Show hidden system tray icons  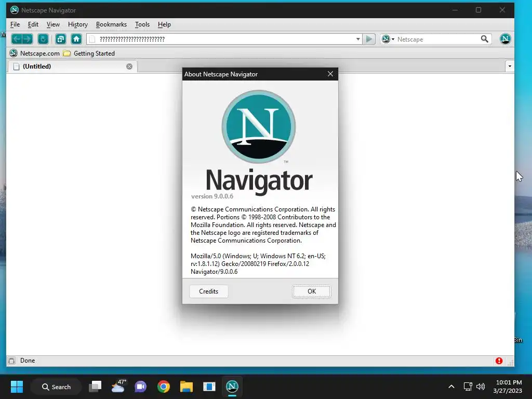(x=451, y=387)
